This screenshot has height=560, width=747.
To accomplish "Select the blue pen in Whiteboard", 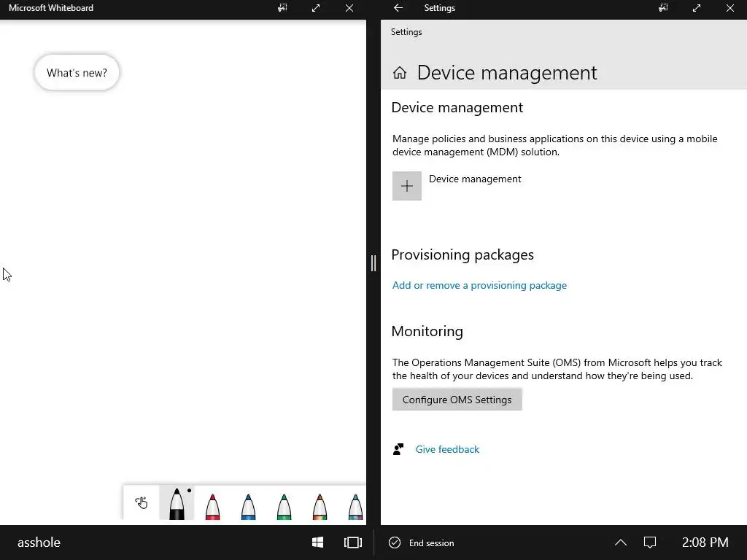I will tap(248, 506).
